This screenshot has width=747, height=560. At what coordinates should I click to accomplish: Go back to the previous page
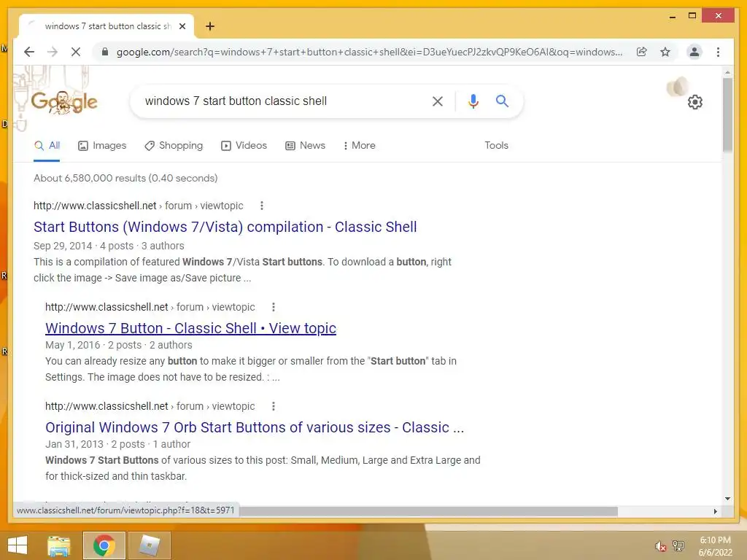click(x=29, y=52)
